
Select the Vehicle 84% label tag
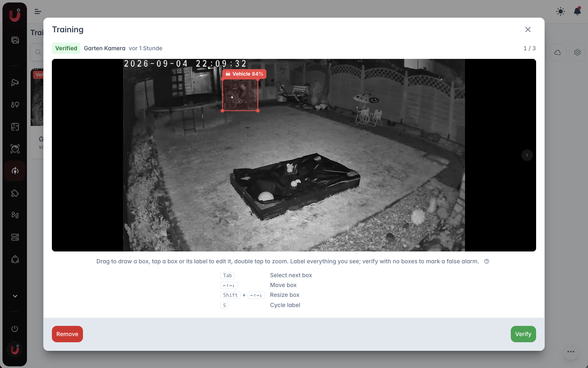coord(244,74)
